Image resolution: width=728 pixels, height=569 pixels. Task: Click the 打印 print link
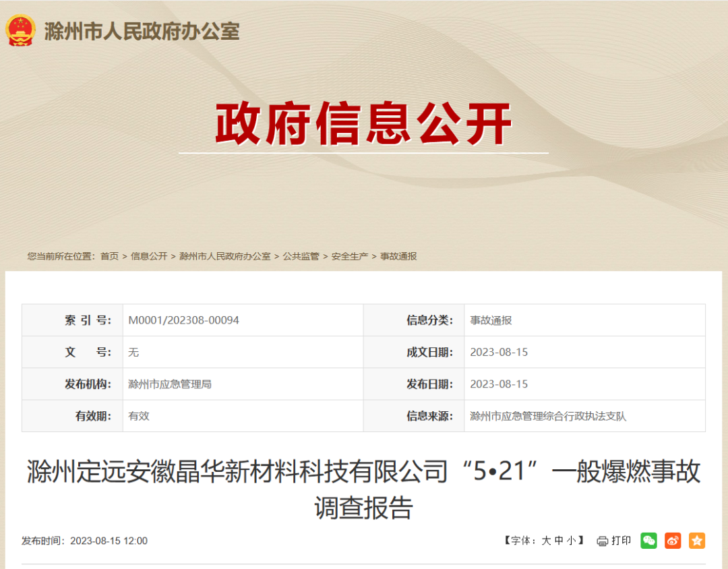[621, 541]
